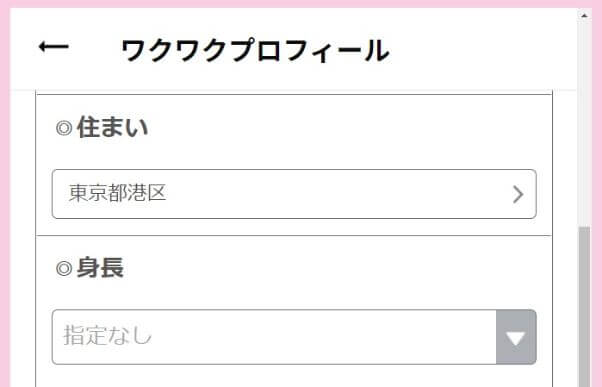Click the scrollbar up arrow
Screen dimensions: 602x387
click(584, 16)
